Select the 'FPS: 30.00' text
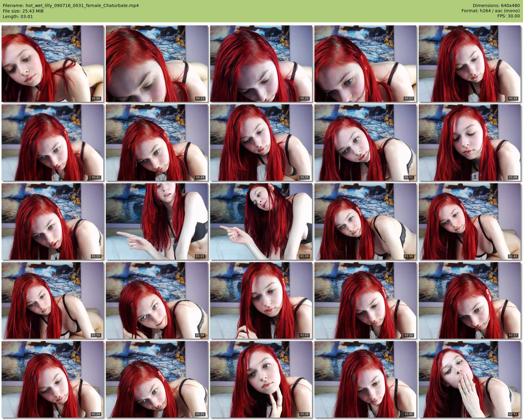Image resolution: width=523 pixels, height=420 pixels. 508,17
